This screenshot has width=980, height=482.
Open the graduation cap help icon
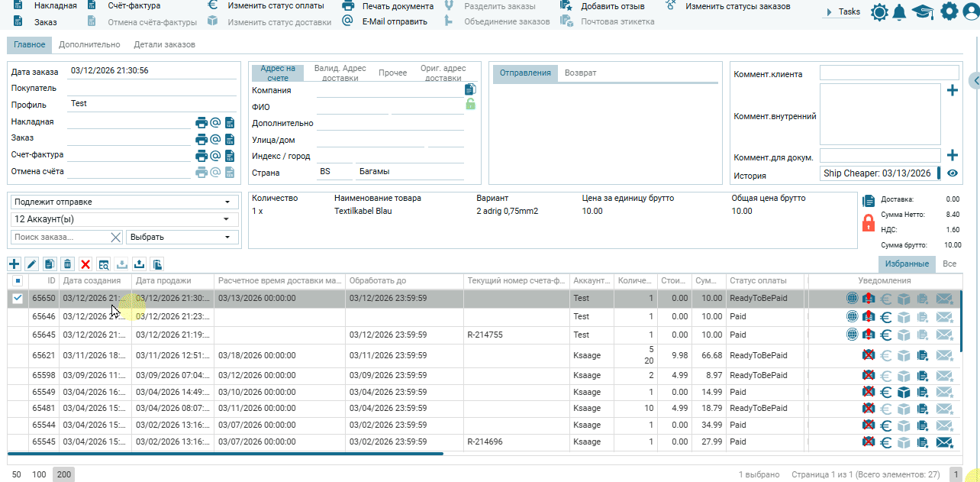923,12
